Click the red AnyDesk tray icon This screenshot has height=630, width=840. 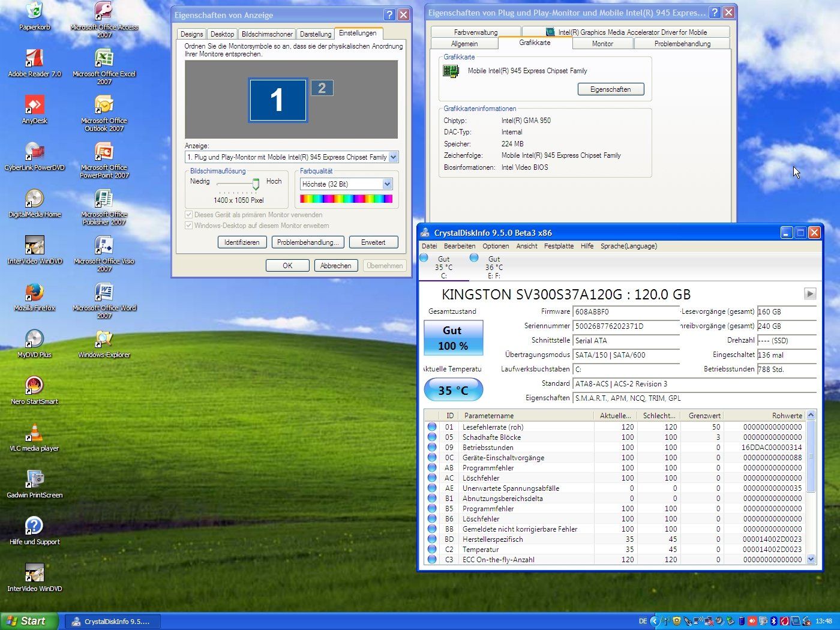752,621
